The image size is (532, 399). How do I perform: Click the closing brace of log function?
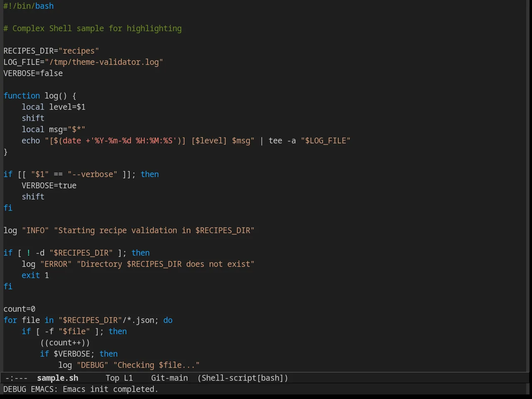point(5,152)
